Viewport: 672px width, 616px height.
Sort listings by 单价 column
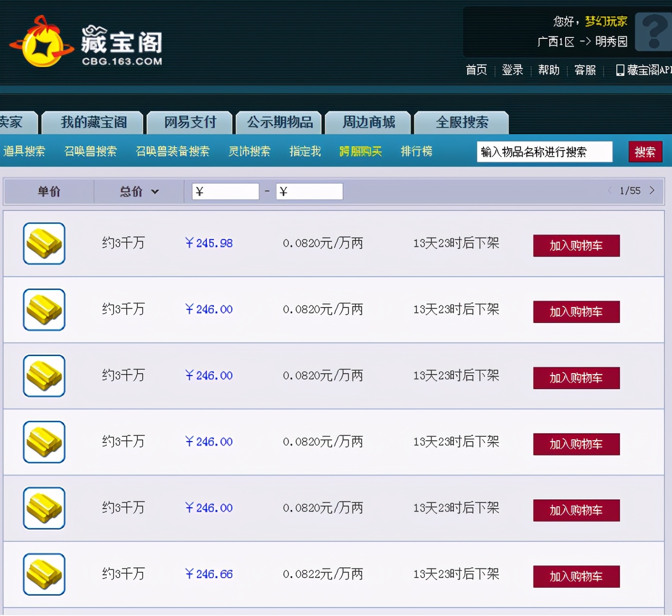tap(49, 191)
